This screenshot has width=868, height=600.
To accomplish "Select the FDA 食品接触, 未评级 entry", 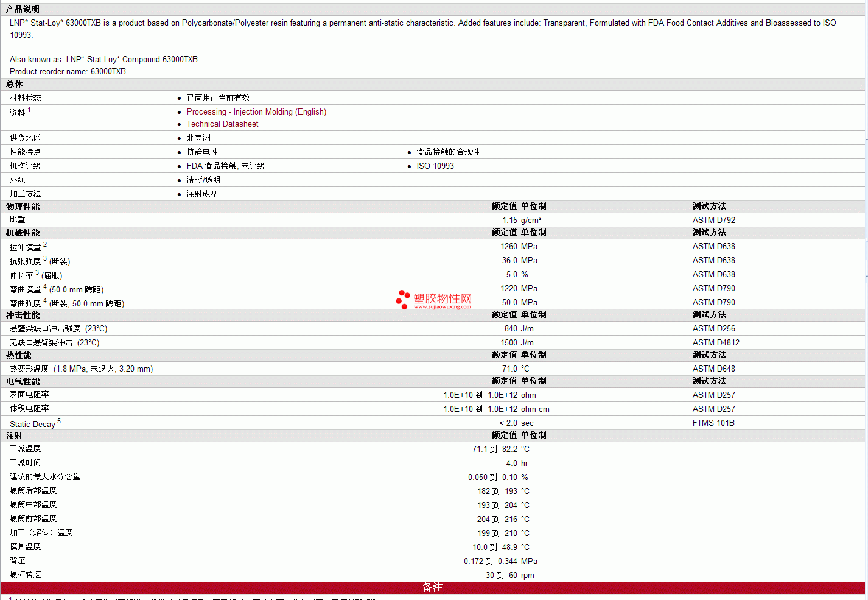I will (x=226, y=166).
